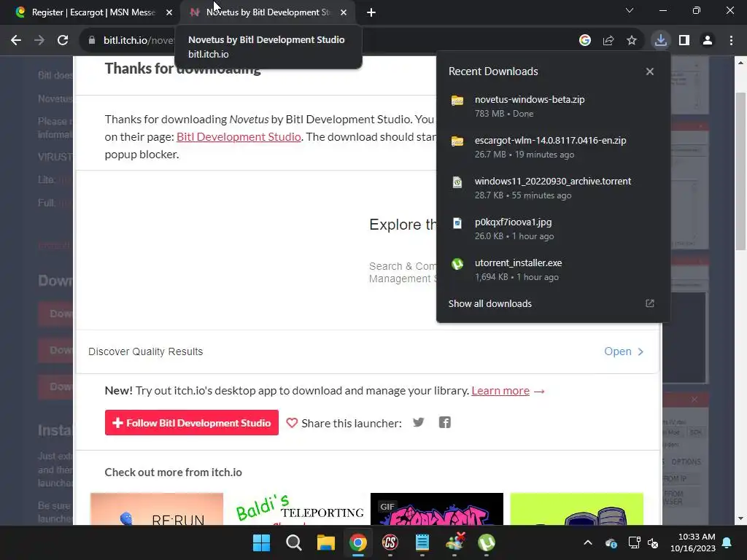This screenshot has height=560, width=747.
Task: Go back to the previous page
Action: [x=16, y=41]
